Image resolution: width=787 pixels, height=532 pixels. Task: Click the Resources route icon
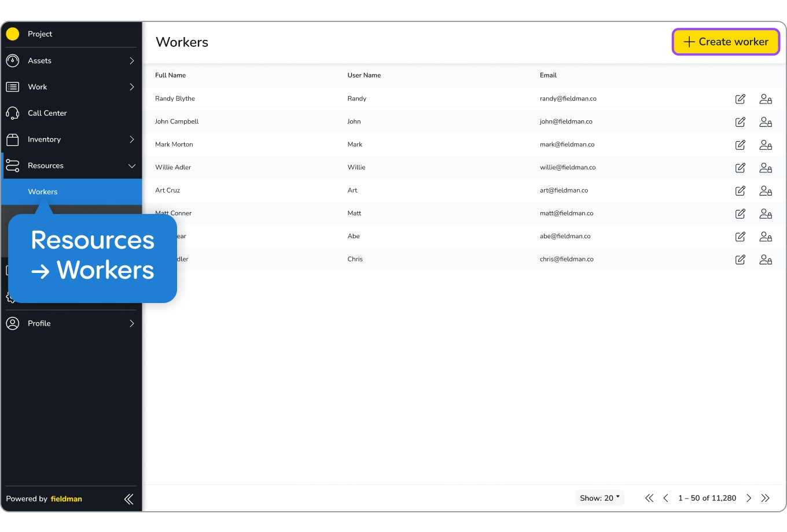13,166
